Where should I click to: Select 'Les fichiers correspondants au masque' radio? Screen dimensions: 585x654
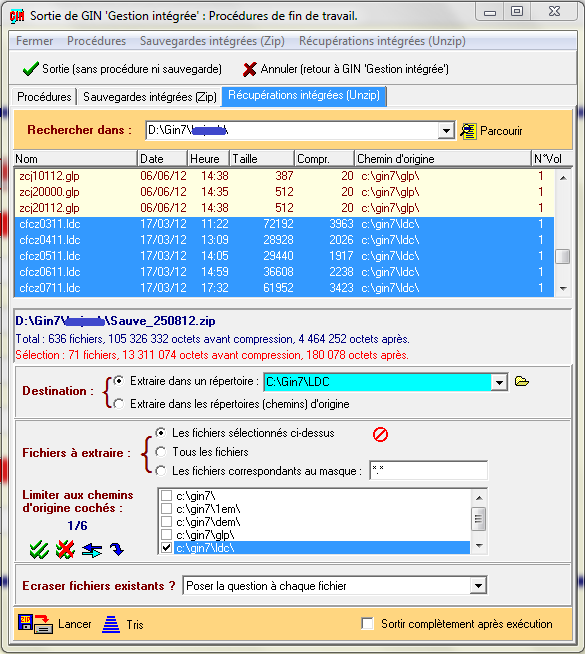tap(161, 471)
